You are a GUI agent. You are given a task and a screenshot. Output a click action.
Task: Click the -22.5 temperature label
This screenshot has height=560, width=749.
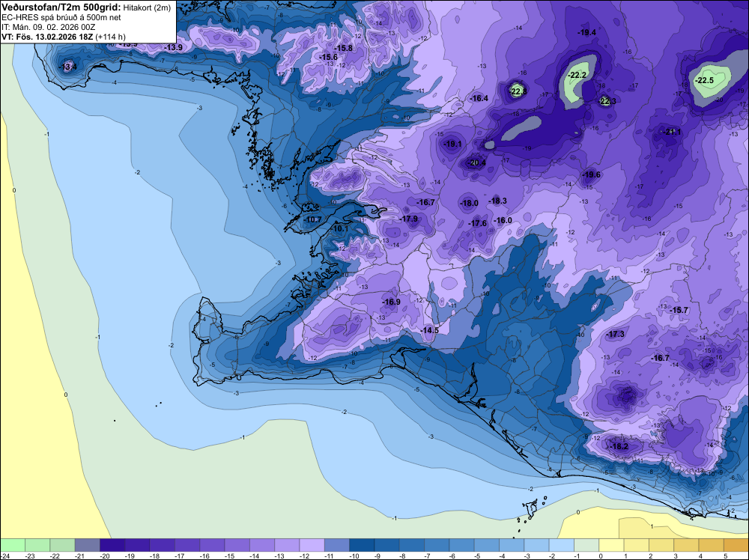(x=704, y=80)
